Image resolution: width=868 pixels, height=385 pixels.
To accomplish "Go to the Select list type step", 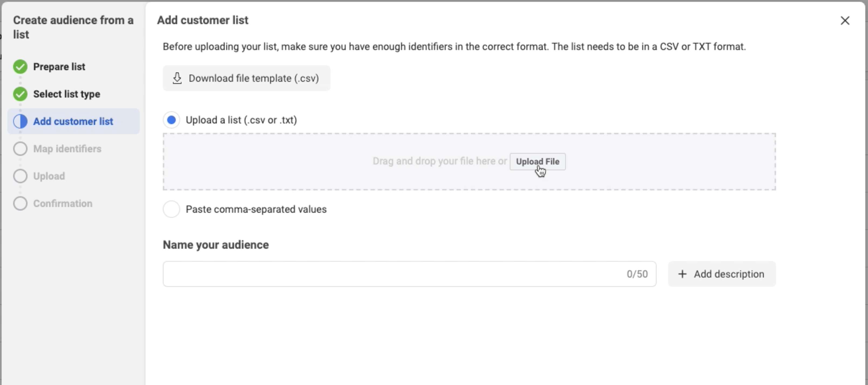I will (66, 94).
